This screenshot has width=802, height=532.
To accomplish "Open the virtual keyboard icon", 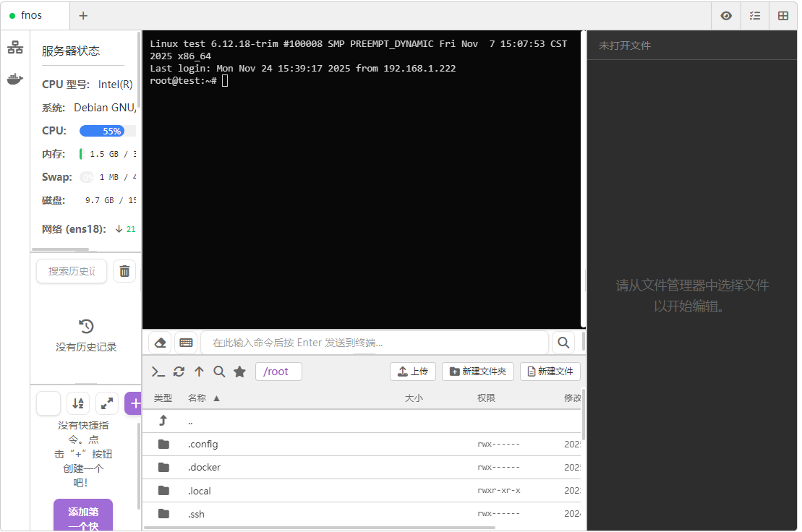I will [186, 343].
